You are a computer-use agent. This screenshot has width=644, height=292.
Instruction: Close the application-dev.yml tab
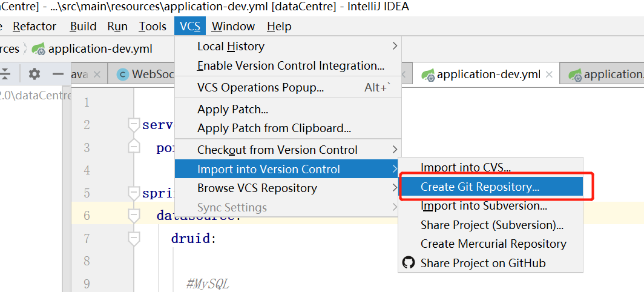pos(549,75)
